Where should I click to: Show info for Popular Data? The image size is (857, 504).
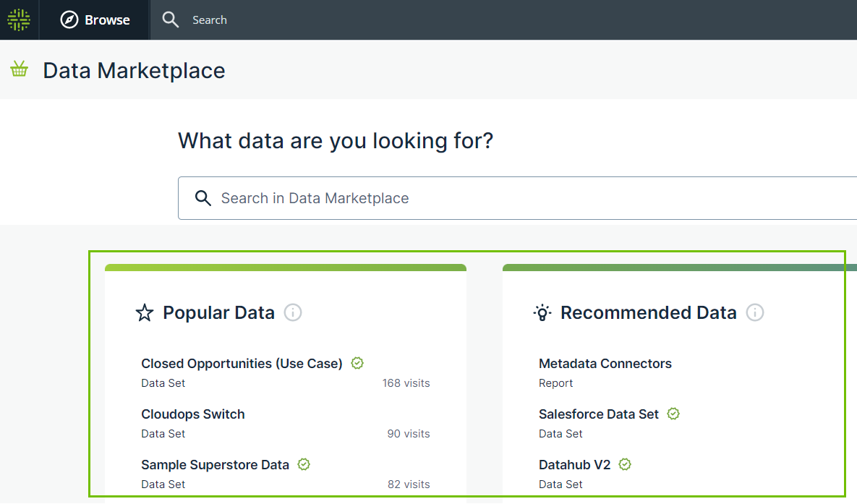click(293, 312)
